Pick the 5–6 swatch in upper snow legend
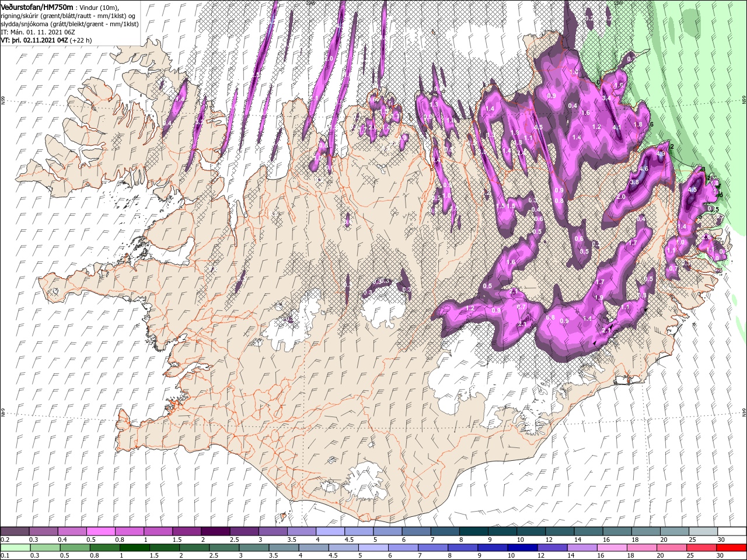 click(x=388, y=531)
